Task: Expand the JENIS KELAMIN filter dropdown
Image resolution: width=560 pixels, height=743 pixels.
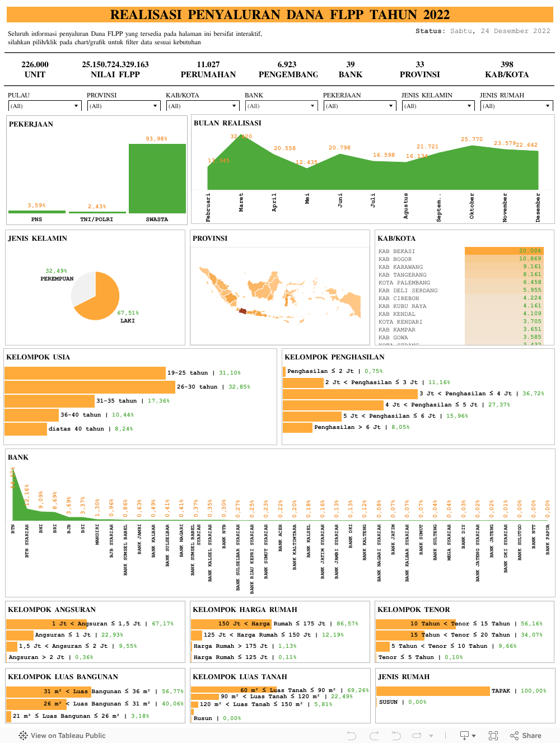Action: [x=438, y=106]
